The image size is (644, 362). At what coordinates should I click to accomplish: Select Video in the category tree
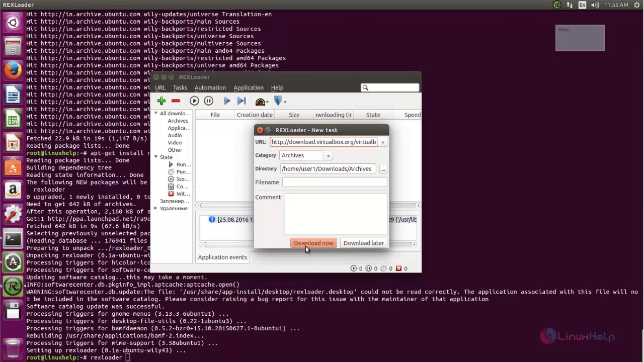point(175,143)
